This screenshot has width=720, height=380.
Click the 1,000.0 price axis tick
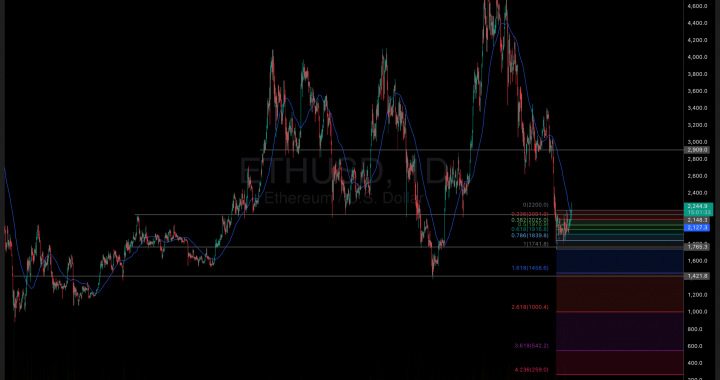(x=697, y=312)
